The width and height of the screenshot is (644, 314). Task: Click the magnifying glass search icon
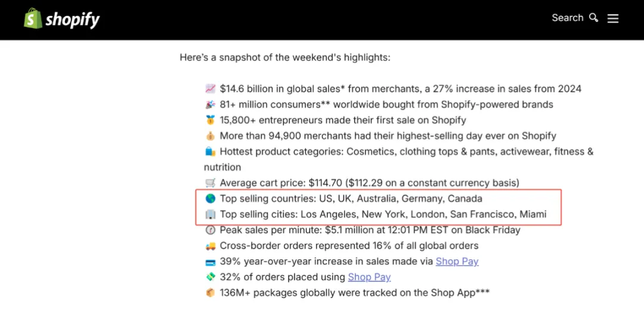click(593, 18)
